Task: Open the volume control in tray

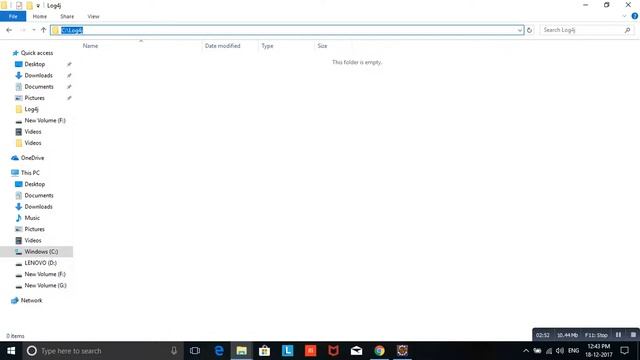Action: (560, 351)
